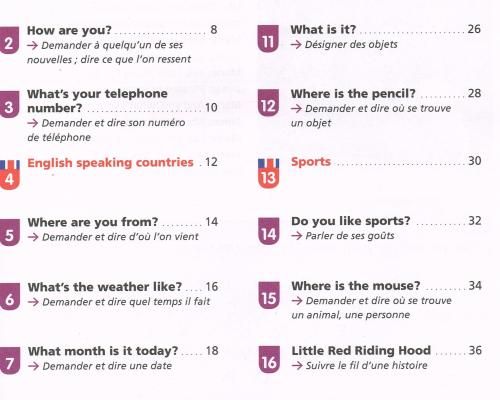This screenshot has height=400, width=500.
Task: Click the purple number 3 badge
Action: pyautogui.click(x=9, y=105)
